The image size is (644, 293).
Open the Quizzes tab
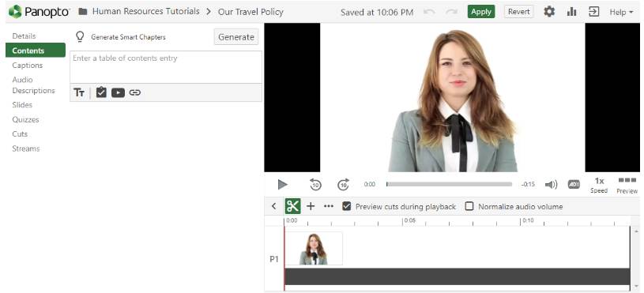click(25, 119)
